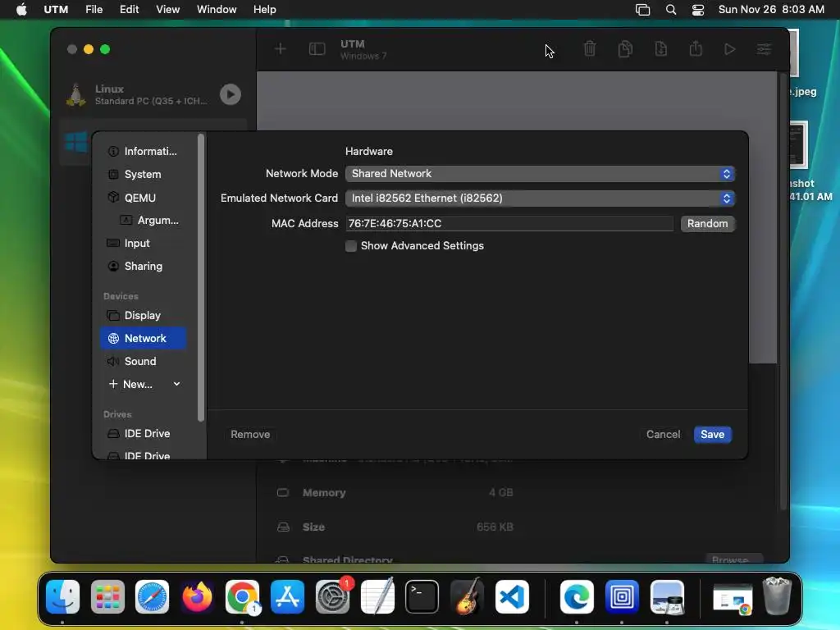Open the Network Mode dropdown
This screenshot has width=840, height=630.
[x=540, y=174]
